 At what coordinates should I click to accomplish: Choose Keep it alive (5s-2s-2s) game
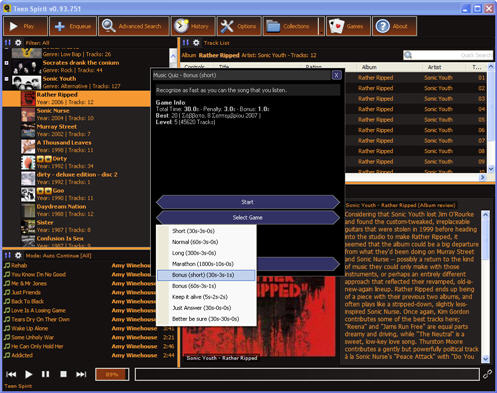[x=206, y=297]
